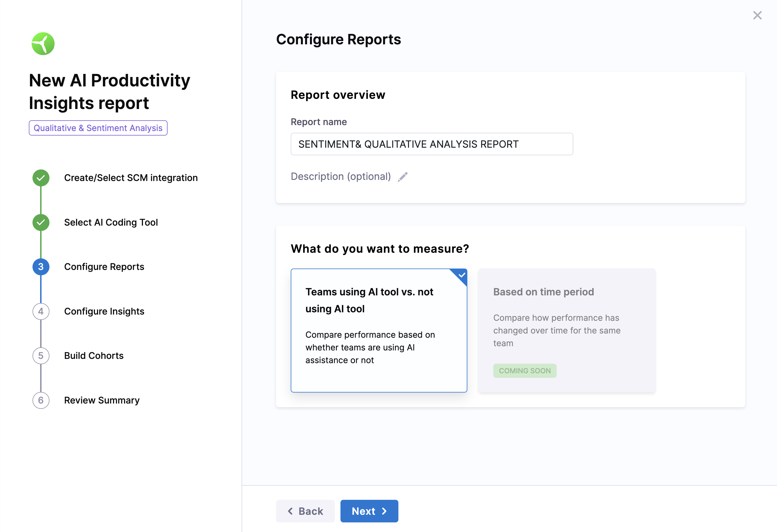Select Based on time period card

pos(567,330)
